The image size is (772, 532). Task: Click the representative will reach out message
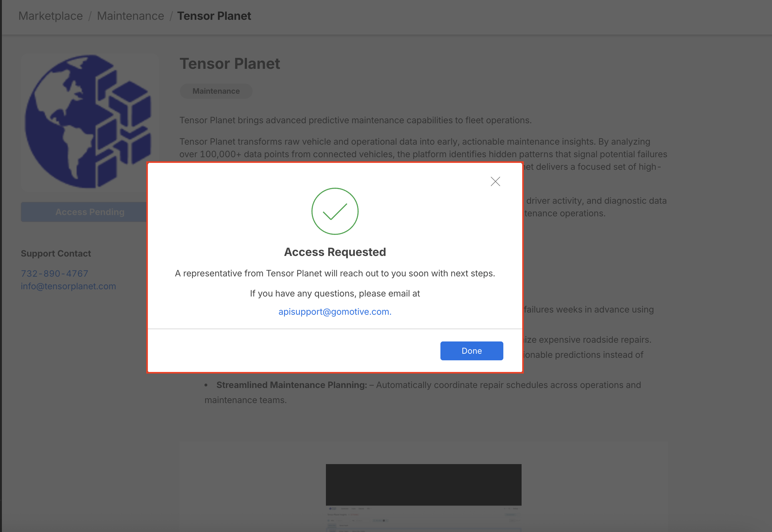(x=335, y=273)
